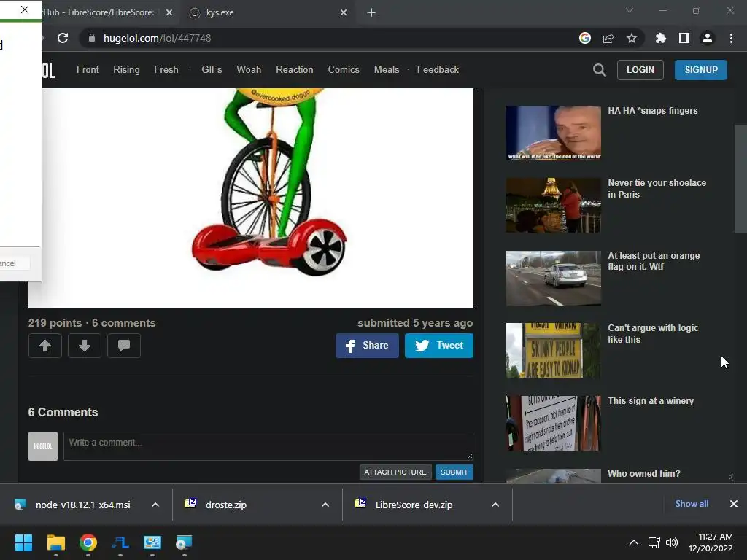This screenshot has width=747, height=560.
Task: Open the Fresh section
Action: pos(166,69)
